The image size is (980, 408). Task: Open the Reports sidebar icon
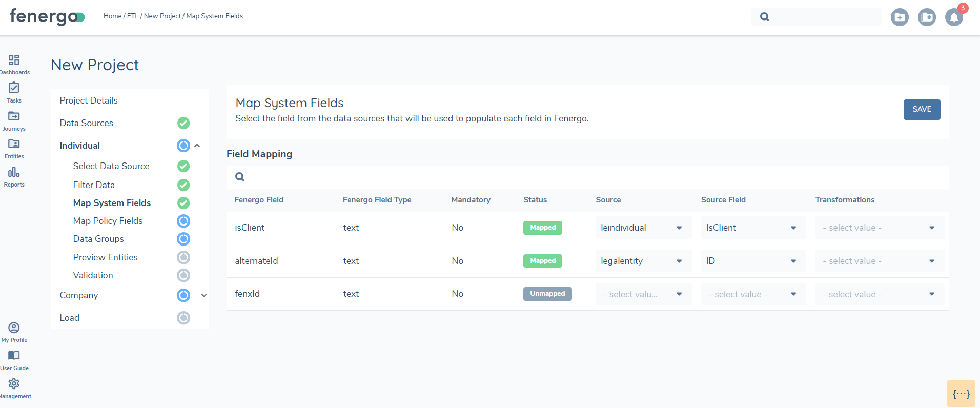[14, 172]
